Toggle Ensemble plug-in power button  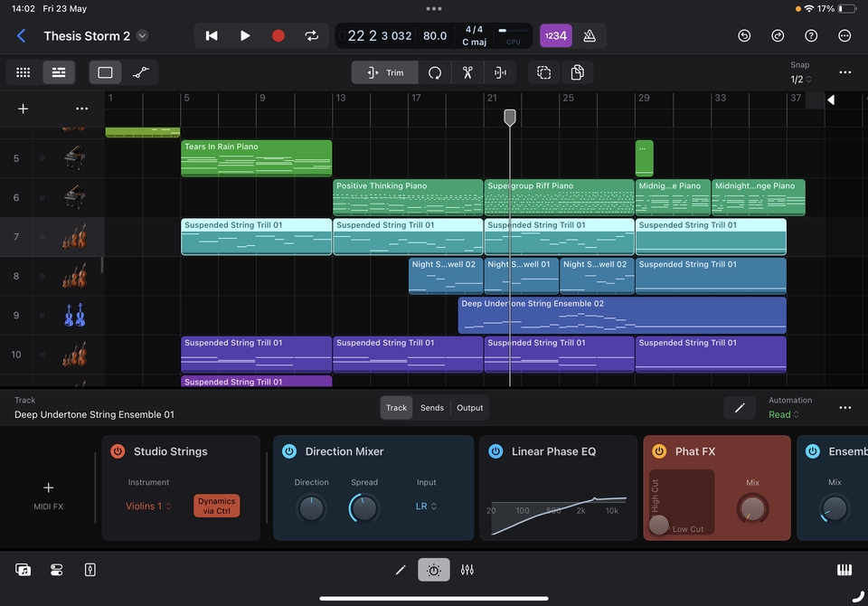tap(812, 451)
